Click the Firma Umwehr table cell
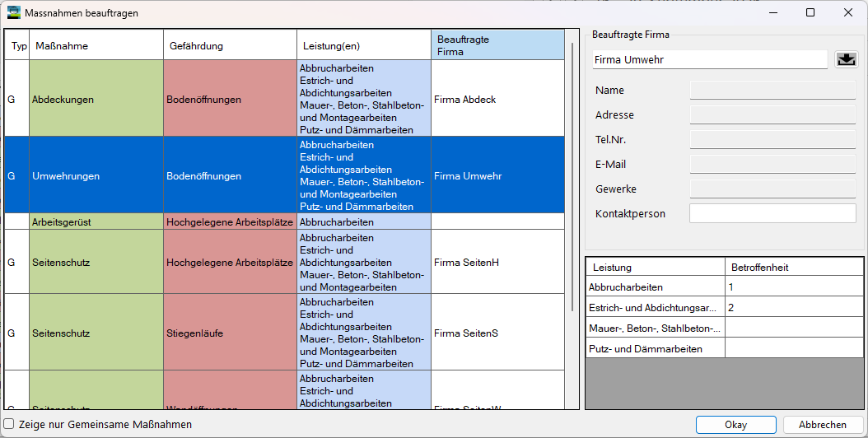 [497, 175]
